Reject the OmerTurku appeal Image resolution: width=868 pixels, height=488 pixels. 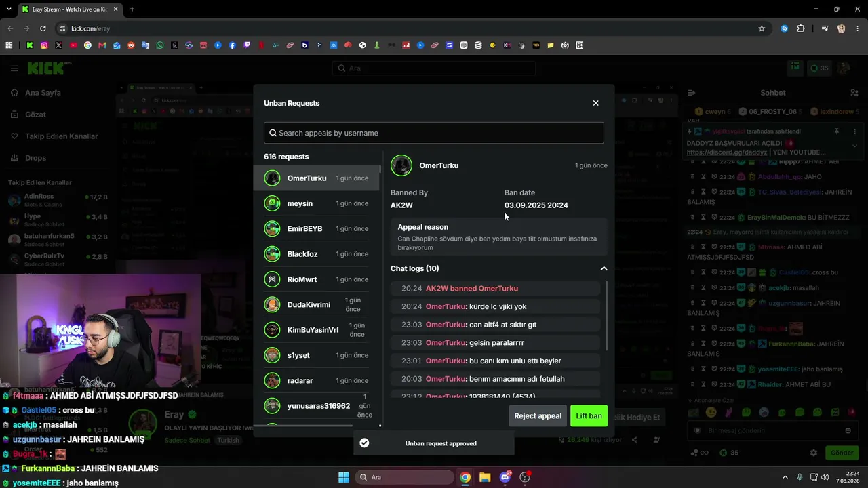pyautogui.click(x=538, y=415)
